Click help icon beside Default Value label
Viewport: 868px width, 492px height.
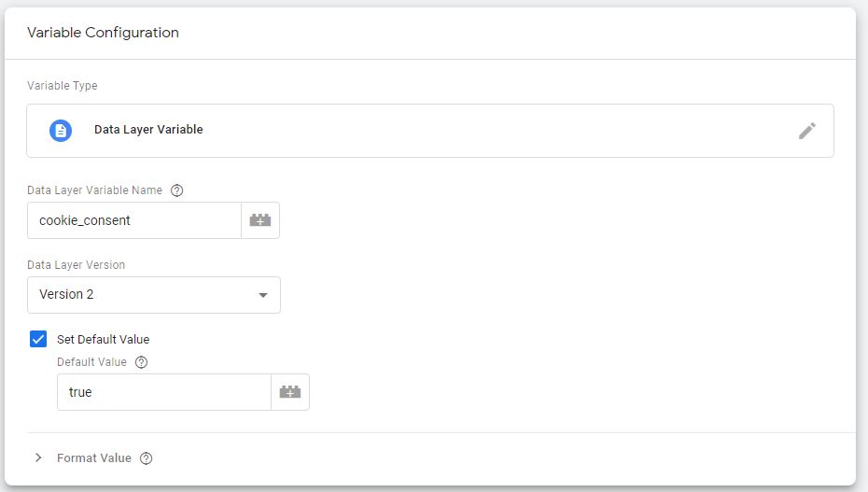point(141,362)
